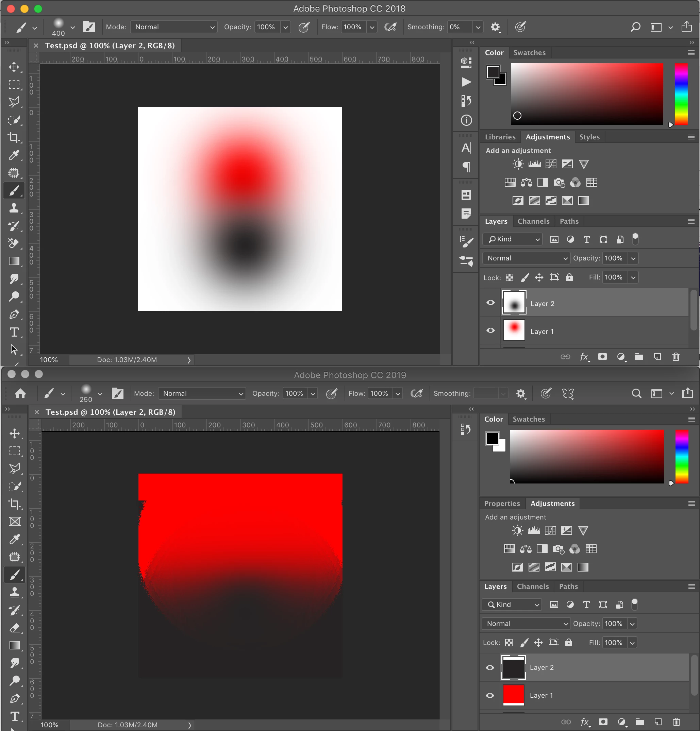Click the delete layer trash button in CC 2019
The width and height of the screenshot is (700, 731).
click(x=676, y=722)
